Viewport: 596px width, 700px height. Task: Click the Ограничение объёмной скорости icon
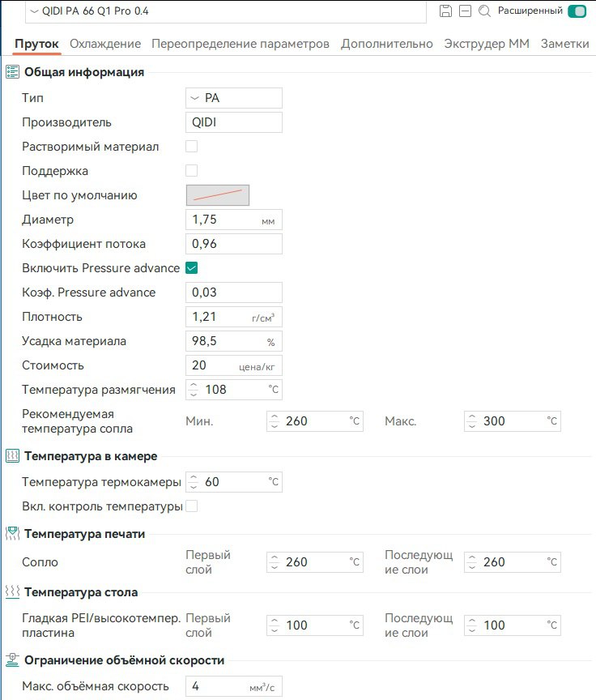pos(12,660)
